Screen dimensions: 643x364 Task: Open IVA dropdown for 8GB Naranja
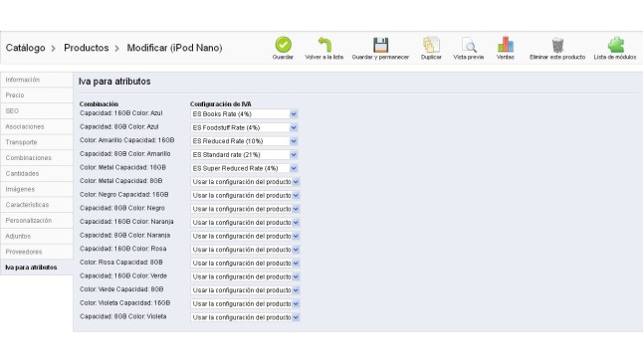click(245, 236)
